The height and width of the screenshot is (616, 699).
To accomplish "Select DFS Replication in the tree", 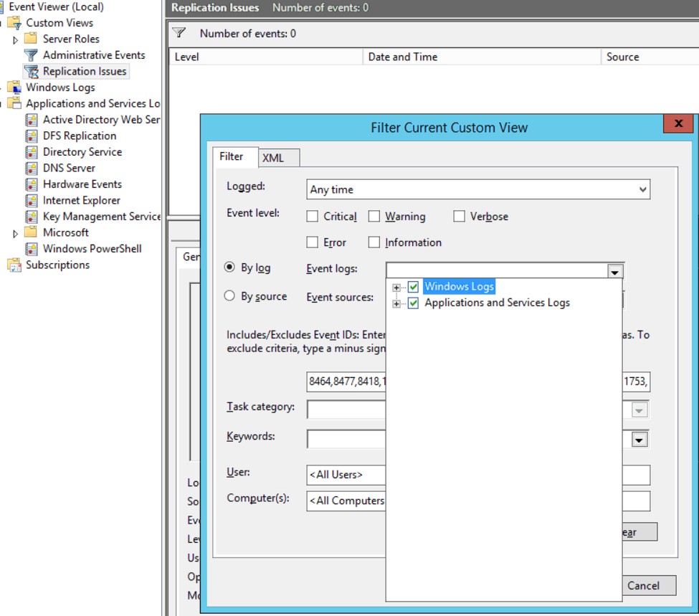I will [x=80, y=136].
